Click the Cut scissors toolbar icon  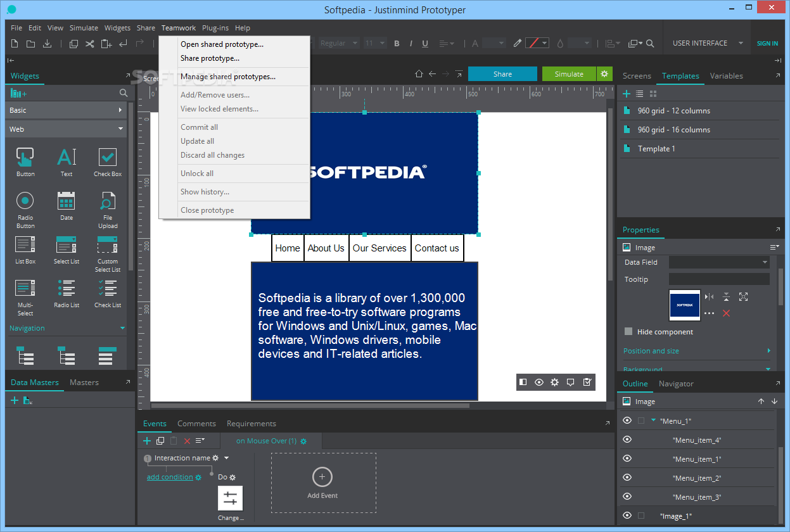(90, 44)
